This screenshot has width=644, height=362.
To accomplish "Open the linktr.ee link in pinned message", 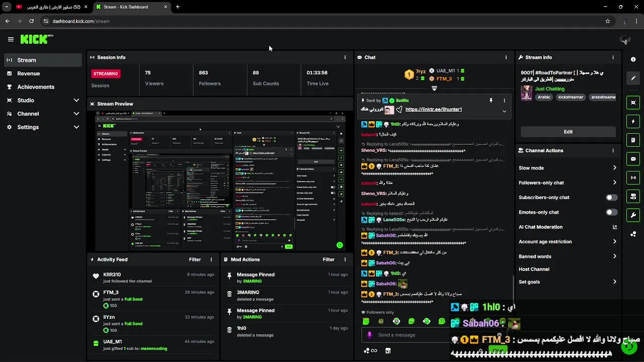I will tap(434, 109).
